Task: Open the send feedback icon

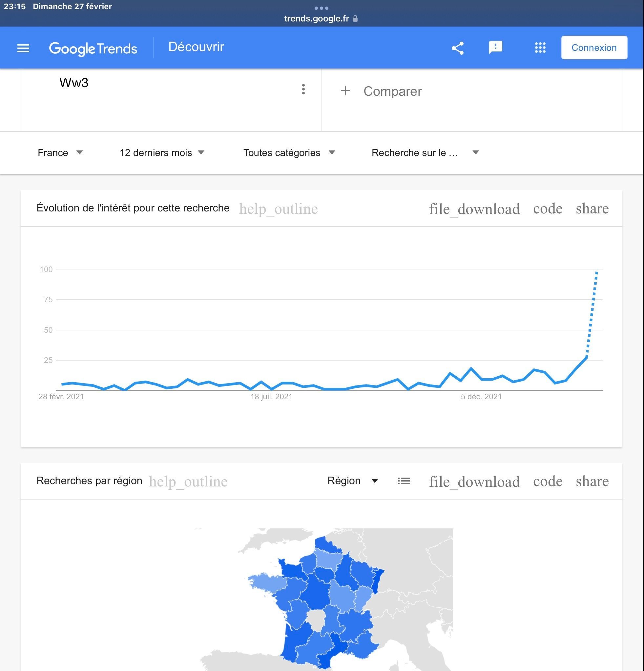Action: tap(495, 48)
